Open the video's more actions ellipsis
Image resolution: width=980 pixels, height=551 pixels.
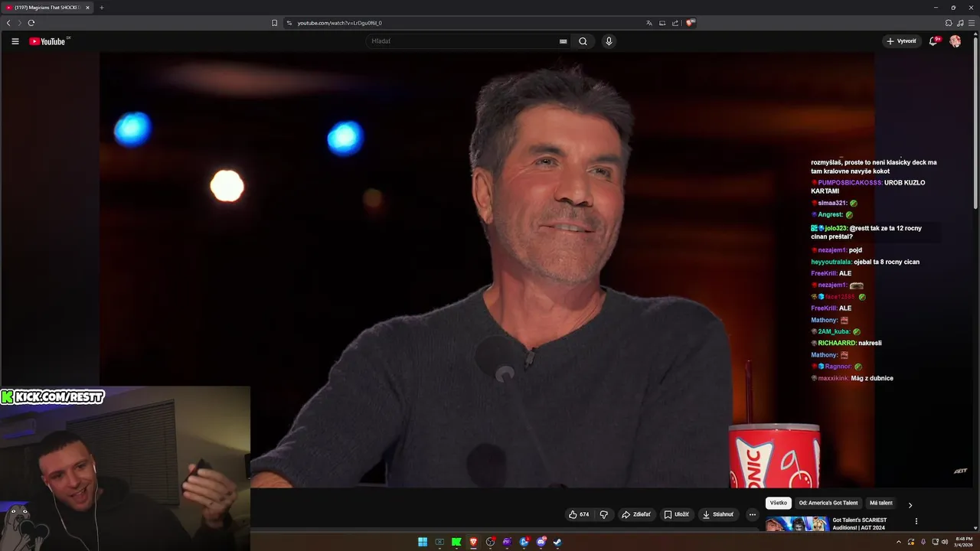click(753, 514)
